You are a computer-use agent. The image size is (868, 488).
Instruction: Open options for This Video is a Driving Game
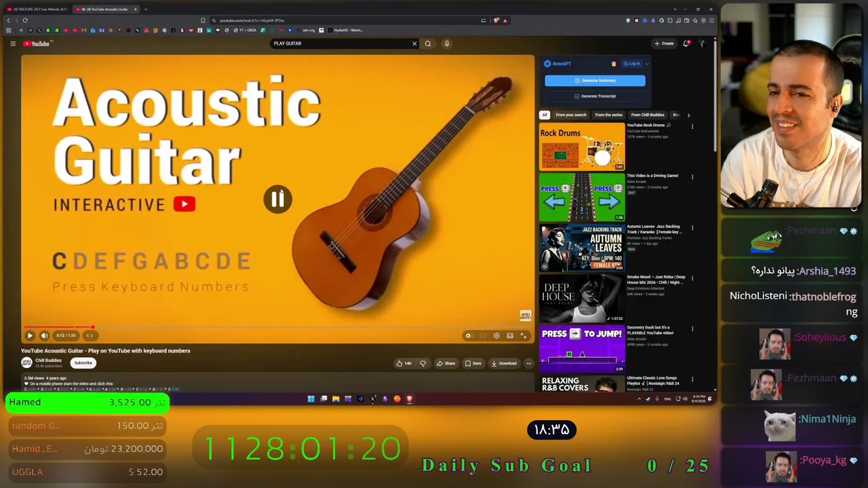[692, 177]
